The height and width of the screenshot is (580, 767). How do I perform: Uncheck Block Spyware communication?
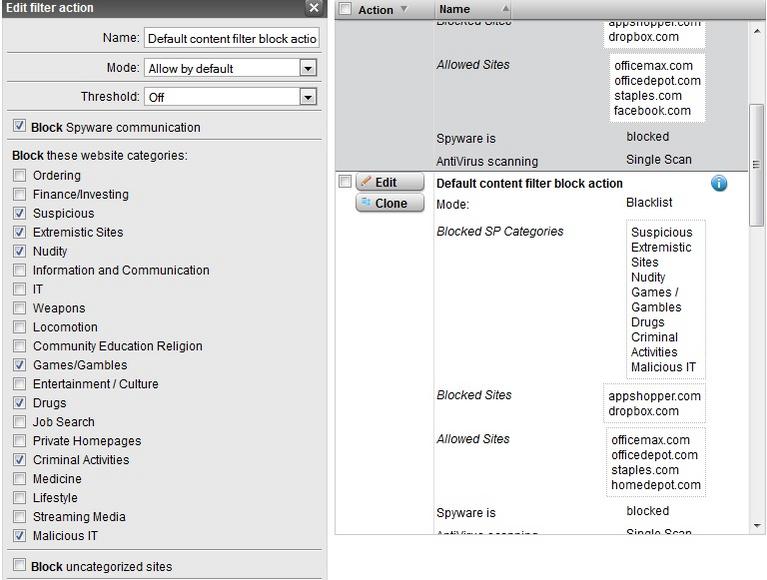click(x=20, y=127)
